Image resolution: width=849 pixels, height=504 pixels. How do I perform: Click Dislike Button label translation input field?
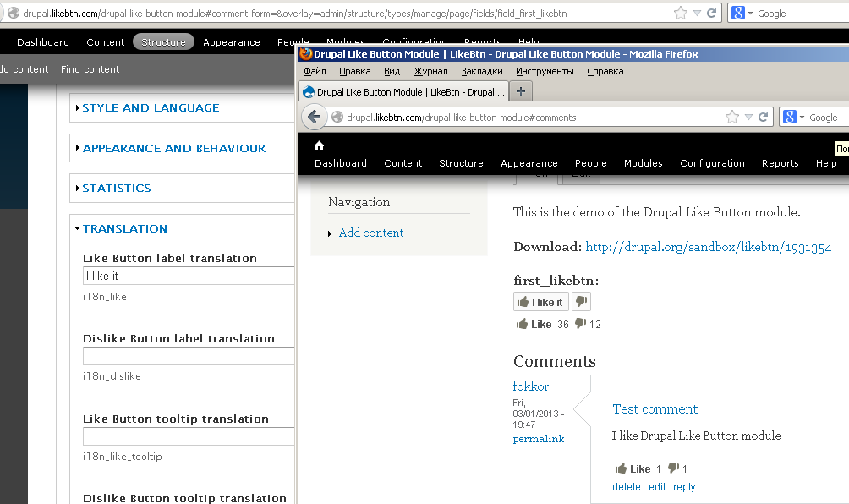(x=189, y=356)
